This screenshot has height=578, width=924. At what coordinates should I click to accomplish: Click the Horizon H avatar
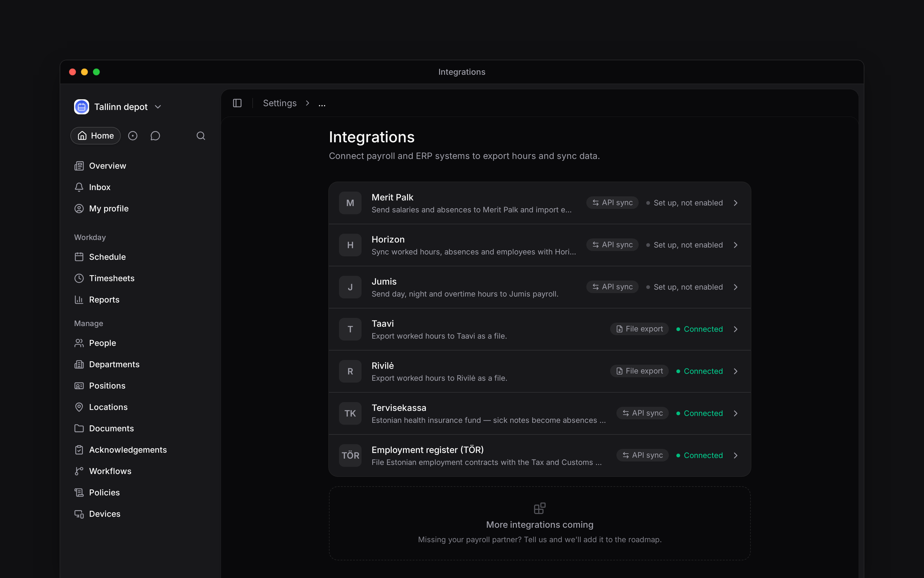click(350, 245)
